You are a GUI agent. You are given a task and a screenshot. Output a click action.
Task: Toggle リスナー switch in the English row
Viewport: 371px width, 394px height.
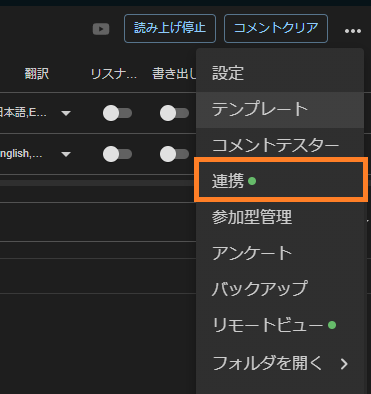[x=117, y=154]
